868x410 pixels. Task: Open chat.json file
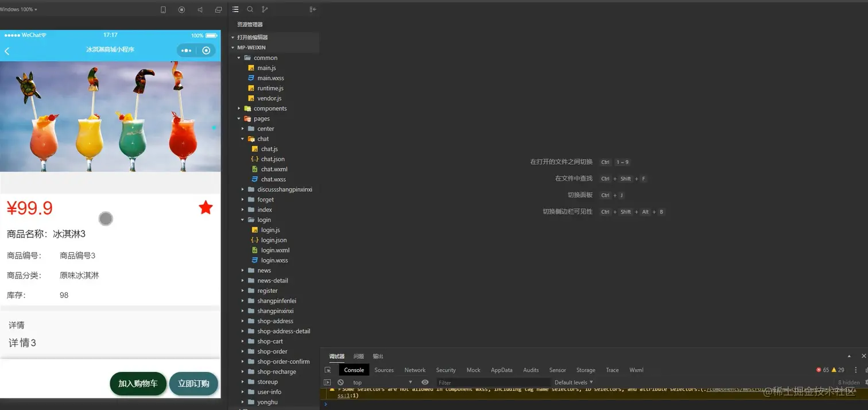pos(273,159)
